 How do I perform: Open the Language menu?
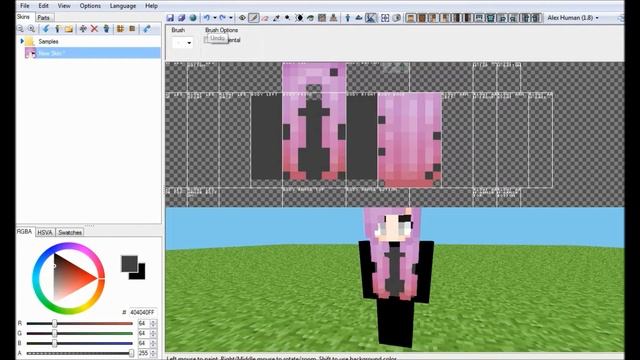pos(123,6)
